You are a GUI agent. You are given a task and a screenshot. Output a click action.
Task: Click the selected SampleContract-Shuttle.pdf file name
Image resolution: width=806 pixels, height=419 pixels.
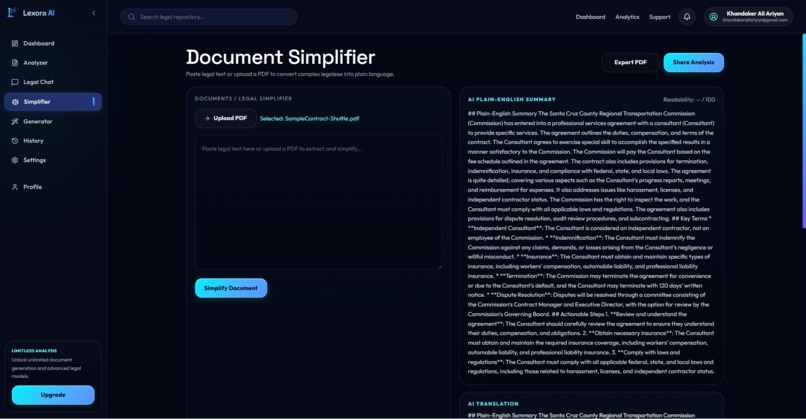tap(309, 119)
